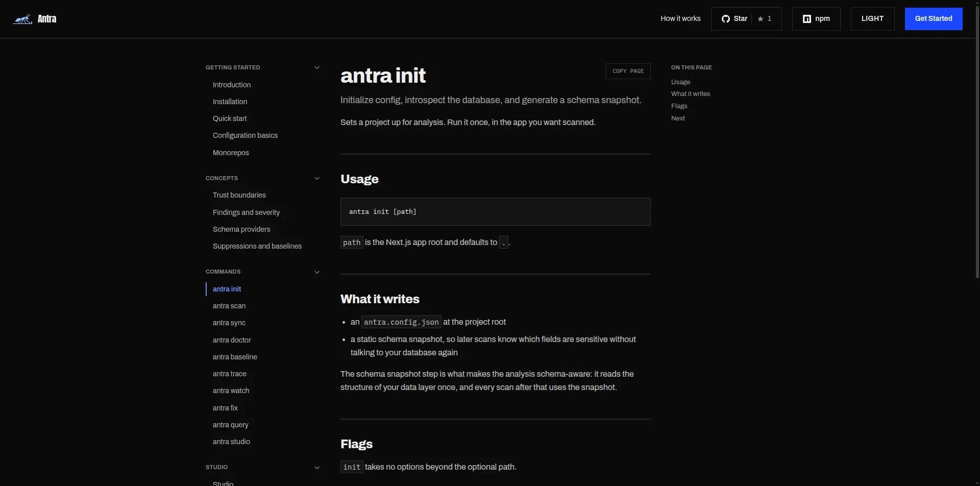Click the GitHub octocat icon beside Star
Screen dimensions: 980x486
coord(725,19)
